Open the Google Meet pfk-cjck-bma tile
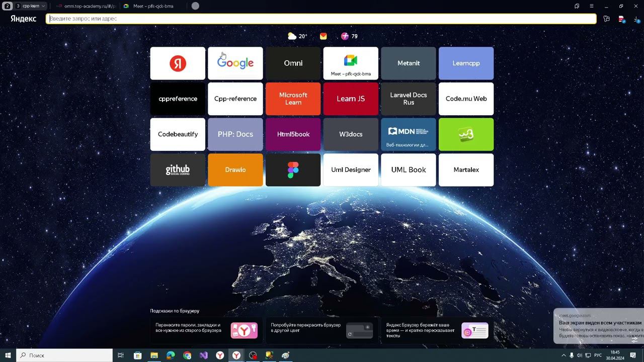Image resolution: width=644 pixels, height=362 pixels. click(351, 63)
